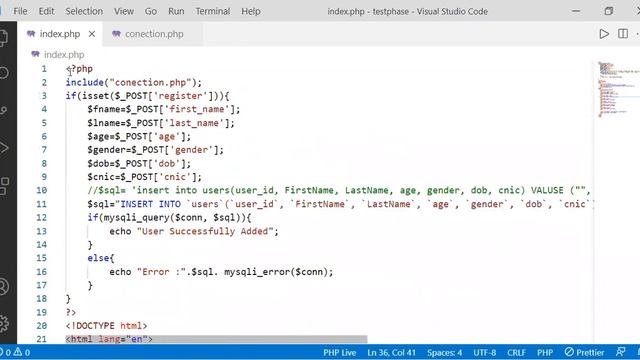Click the $age=$_POST['age'] line
Image resolution: width=640 pixels, height=360 pixels.
tap(139, 136)
